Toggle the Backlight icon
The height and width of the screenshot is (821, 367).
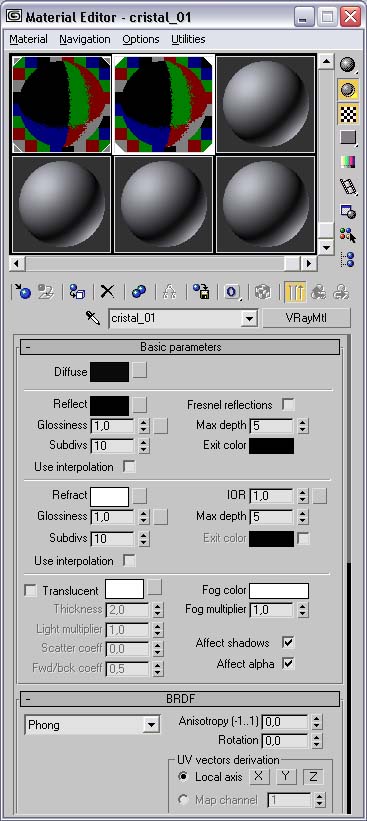coord(348,90)
